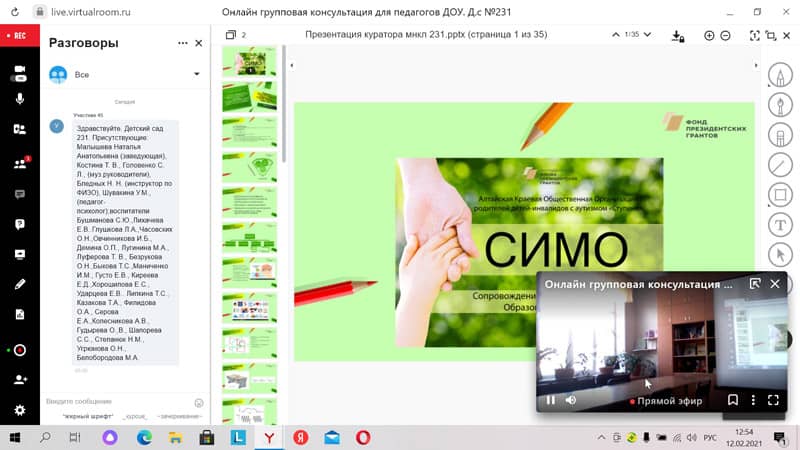The width and height of the screenshot is (800, 450).
Task: Click the crop/resize icon in presentation toolbar
Action: pos(770,35)
